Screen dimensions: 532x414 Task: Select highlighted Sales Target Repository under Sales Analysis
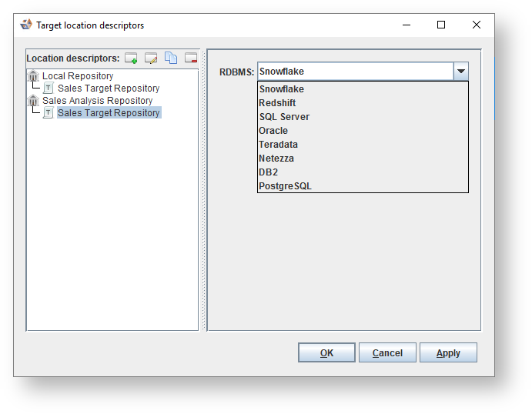tap(109, 112)
